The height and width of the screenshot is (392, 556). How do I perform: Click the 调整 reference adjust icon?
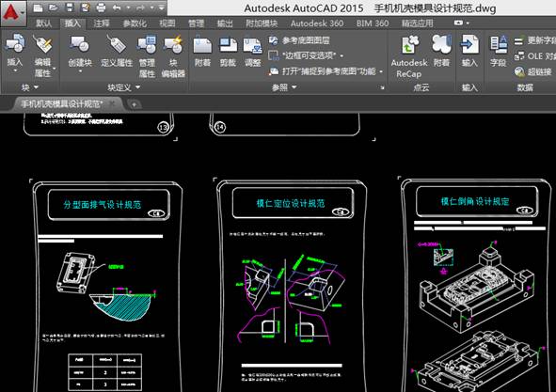coord(253,46)
